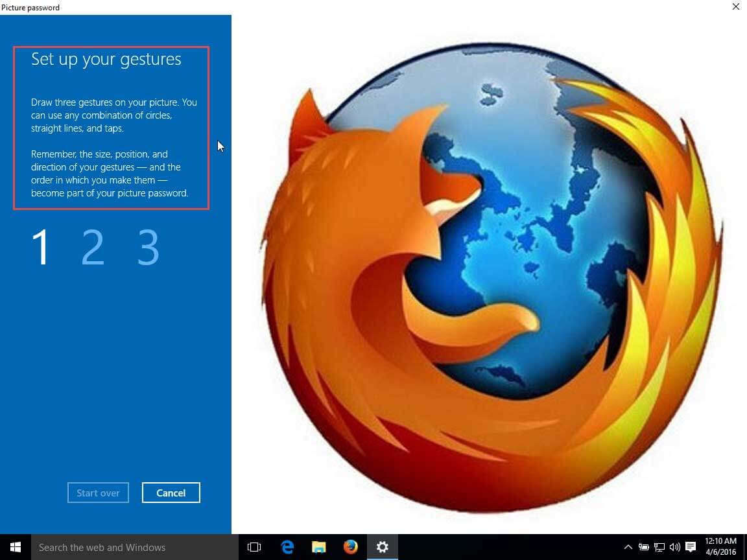Launch Microsoft Edge from the taskbar
The image size is (747, 560).
(x=287, y=547)
